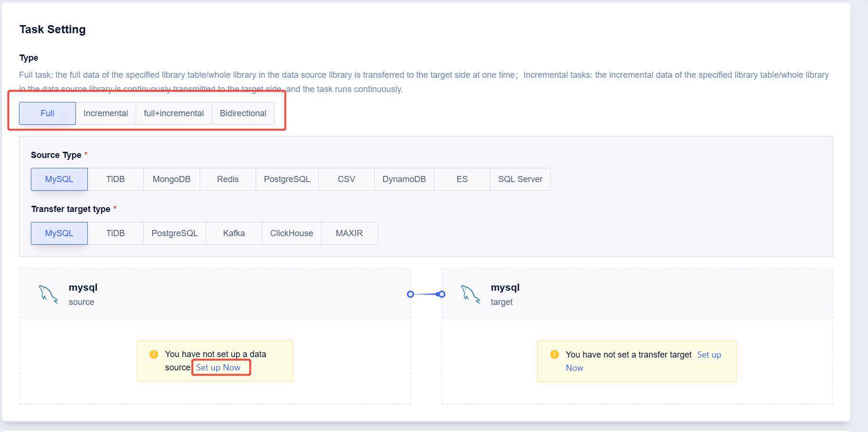This screenshot has height=432, width=868.
Task: Choose CSV as source type
Action: click(x=347, y=179)
